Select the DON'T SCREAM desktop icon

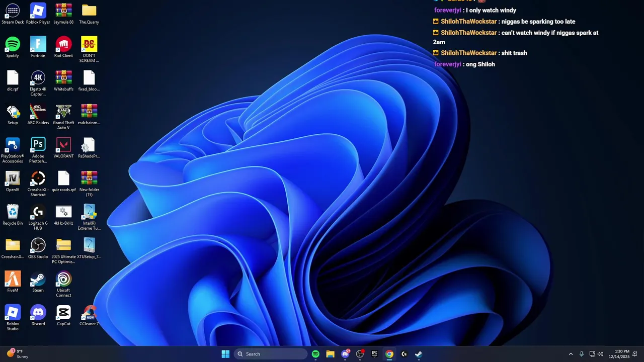[89, 50]
